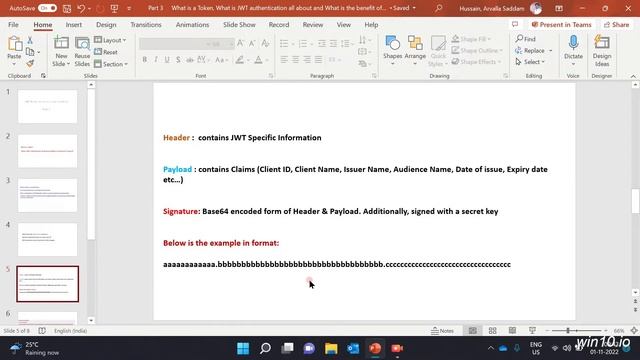This screenshot has width=640, height=360.
Task: Justify the paragraph text
Action: click(318, 60)
